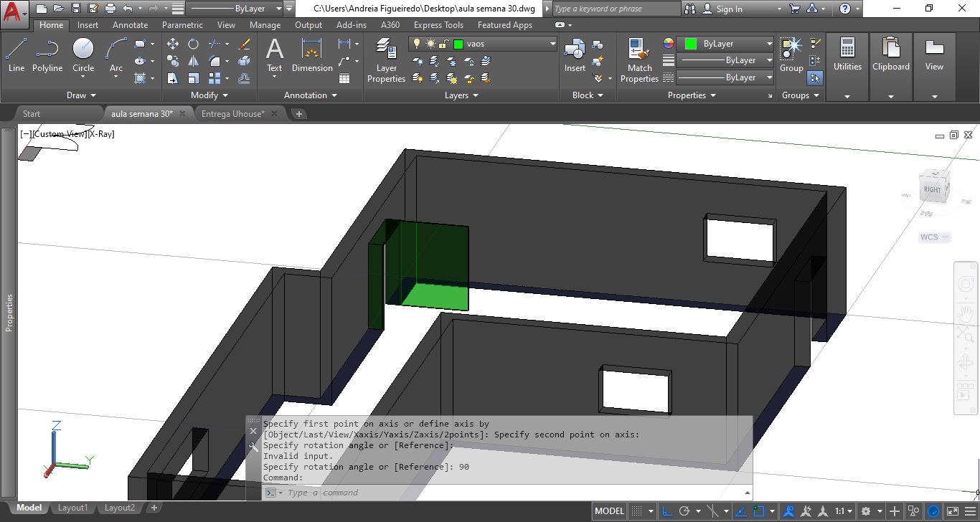
Task: Select the Circle tool
Action: (83, 55)
